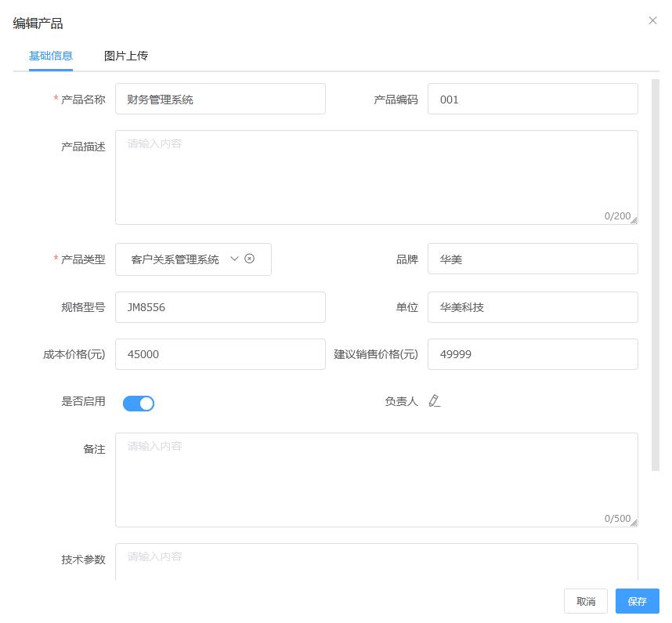Close the 编辑产品 dialog
The width and height of the screenshot is (672, 623).
pos(652,20)
